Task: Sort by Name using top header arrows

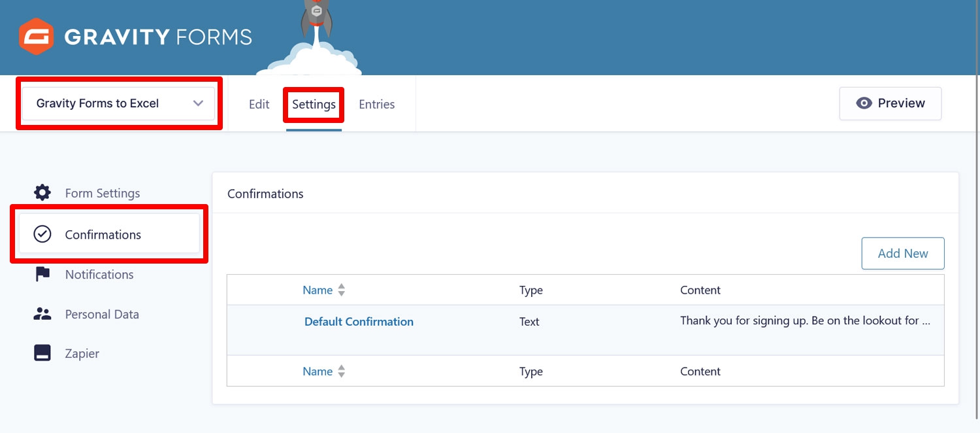Action: click(x=341, y=290)
